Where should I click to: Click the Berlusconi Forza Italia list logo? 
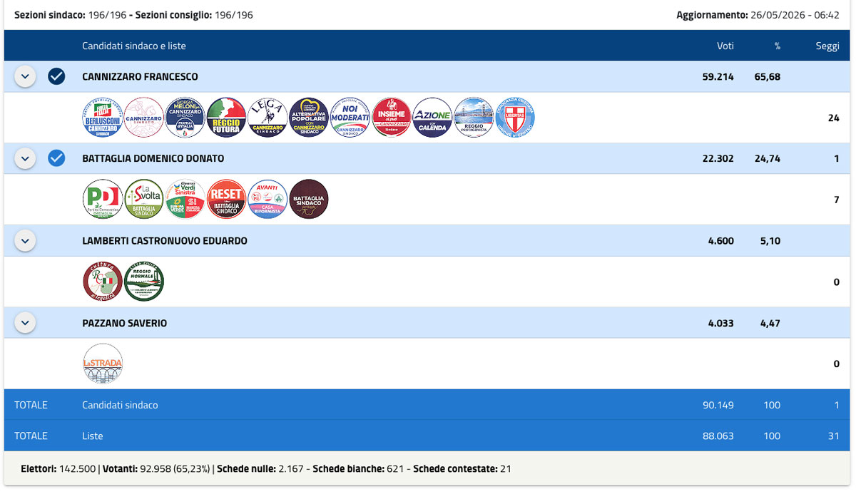click(x=103, y=118)
